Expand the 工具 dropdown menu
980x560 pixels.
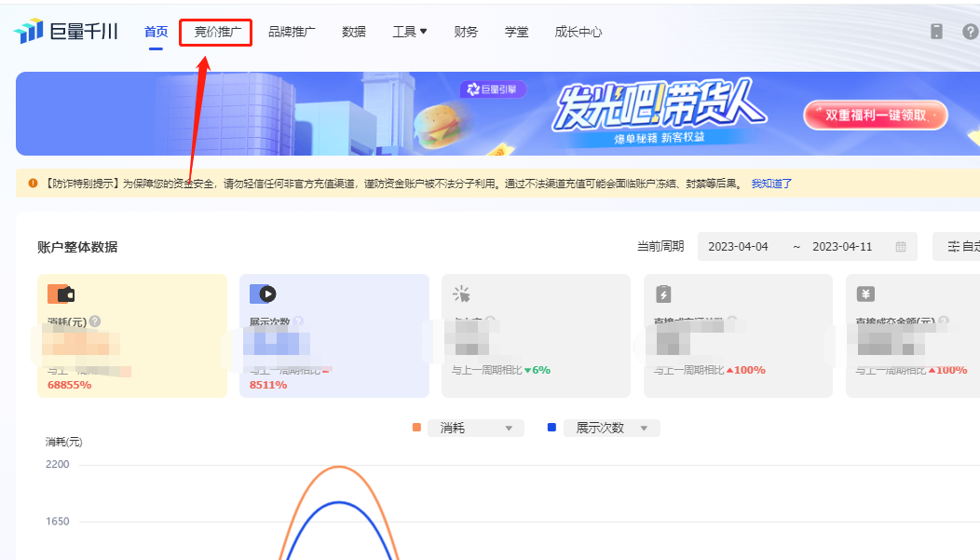[x=409, y=32]
